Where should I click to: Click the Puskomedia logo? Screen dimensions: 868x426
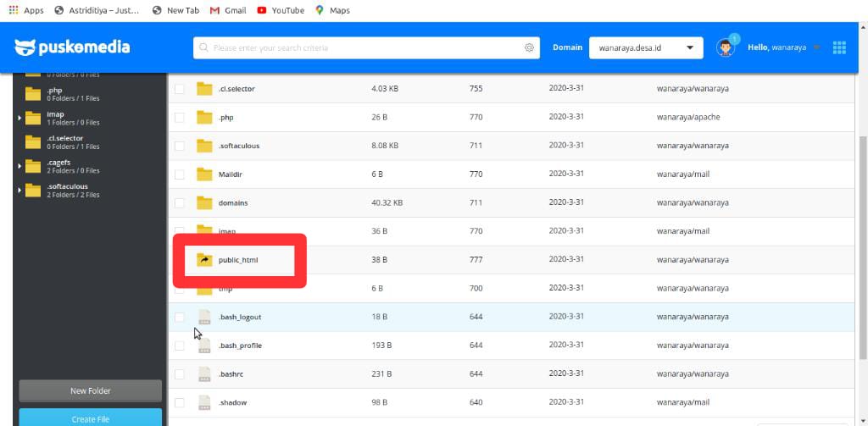click(x=72, y=47)
